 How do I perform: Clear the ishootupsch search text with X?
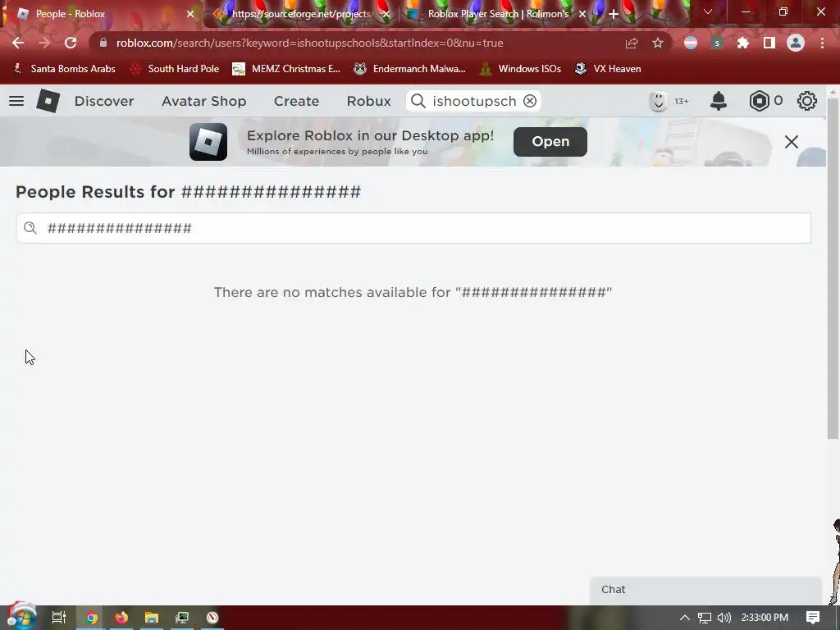tap(530, 101)
